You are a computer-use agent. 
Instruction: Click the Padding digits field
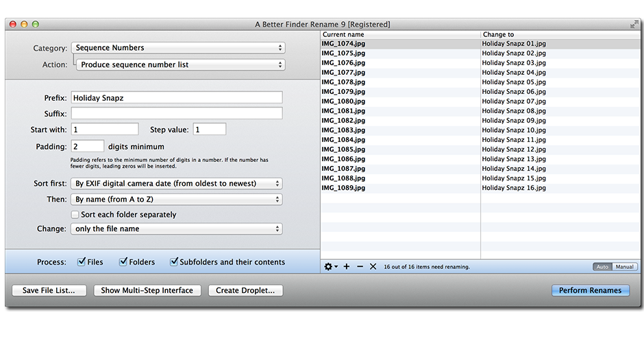point(88,146)
